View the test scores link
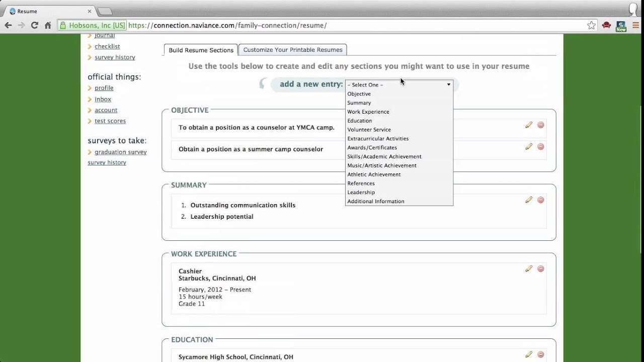This screenshot has width=644, height=362. click(110, 121)
